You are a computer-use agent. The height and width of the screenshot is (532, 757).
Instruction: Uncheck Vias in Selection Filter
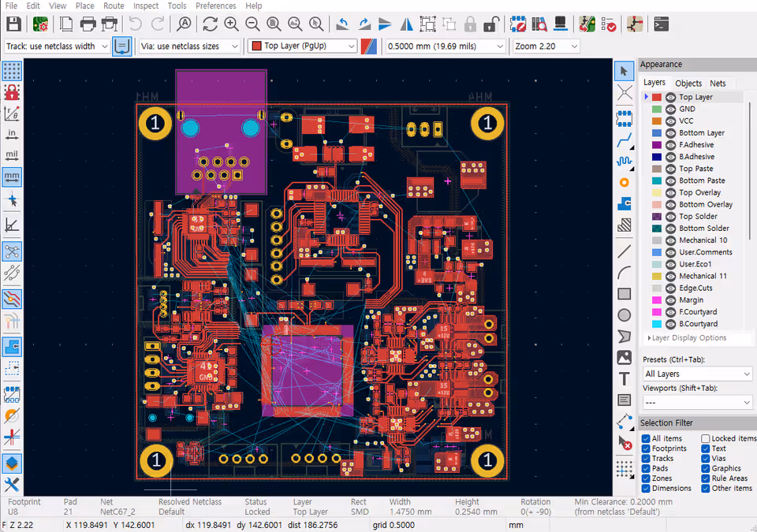pyautogui.click(x=705, y=459)
